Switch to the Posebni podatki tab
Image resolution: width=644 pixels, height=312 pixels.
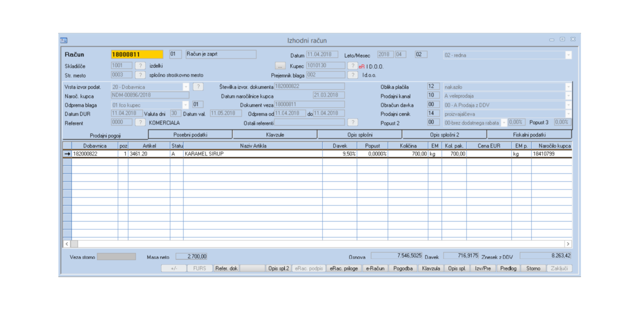point(190,134)
